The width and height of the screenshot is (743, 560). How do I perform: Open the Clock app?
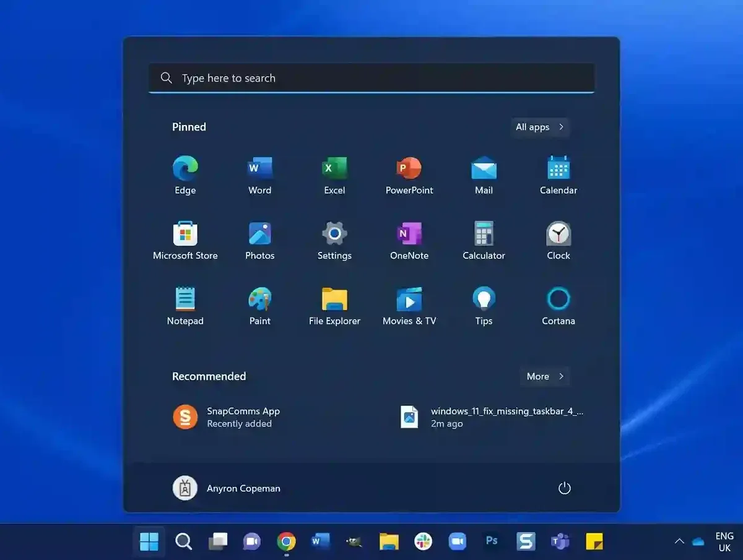558,241
